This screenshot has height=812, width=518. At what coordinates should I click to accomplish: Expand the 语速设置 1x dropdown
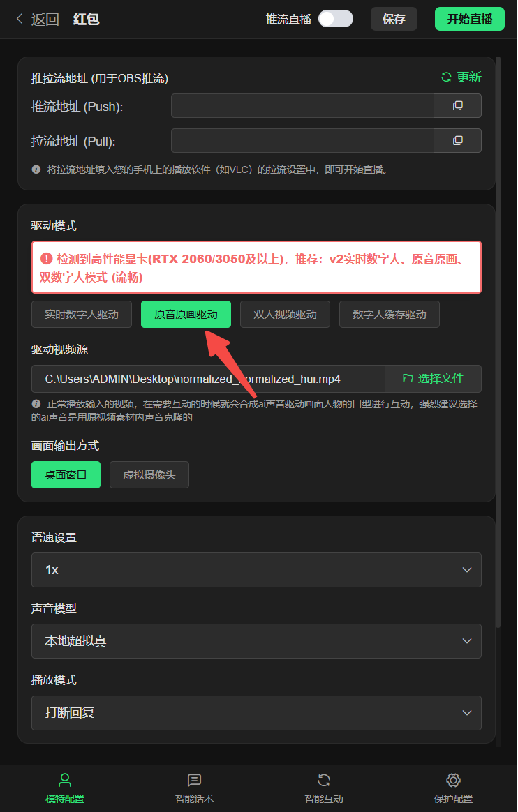click(x=256, y=570)
